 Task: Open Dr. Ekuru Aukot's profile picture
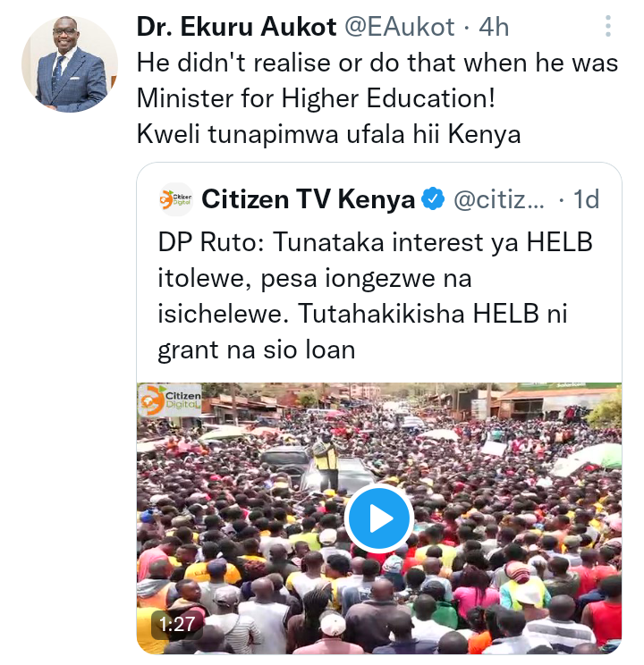[x=70, y=64]
